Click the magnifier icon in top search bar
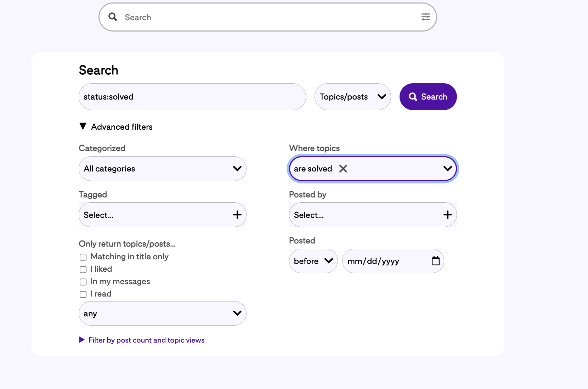Screen dimensions: 588x389 click(113, 17)
